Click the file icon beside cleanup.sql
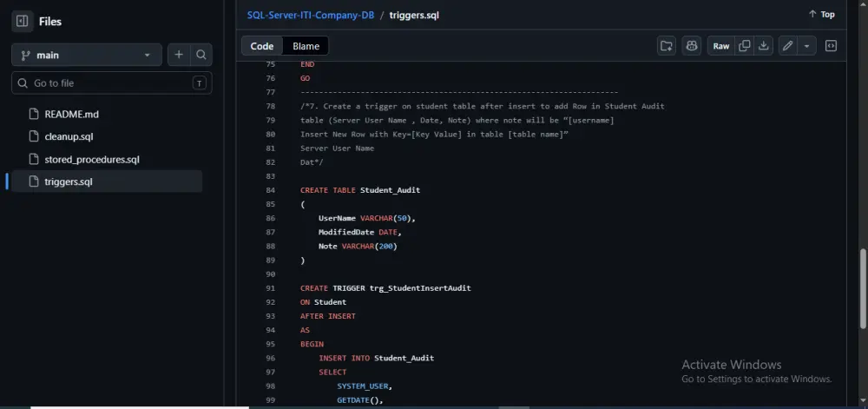This screenshot has width=868, height=409. click(34, 136)
